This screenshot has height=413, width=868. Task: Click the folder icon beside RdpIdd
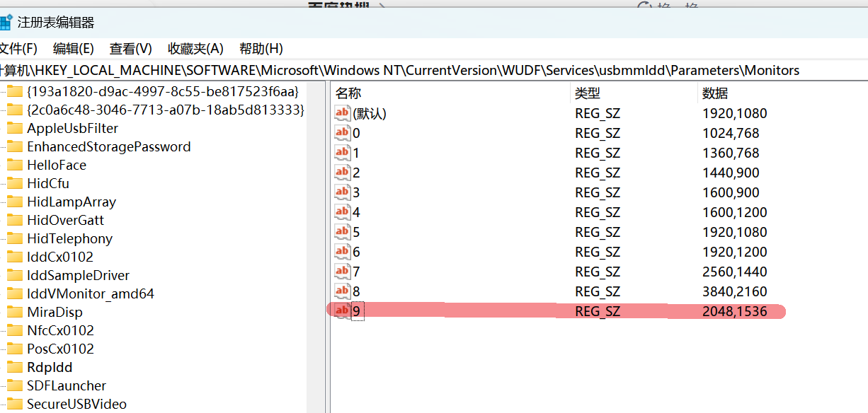[x=16, y=367]
